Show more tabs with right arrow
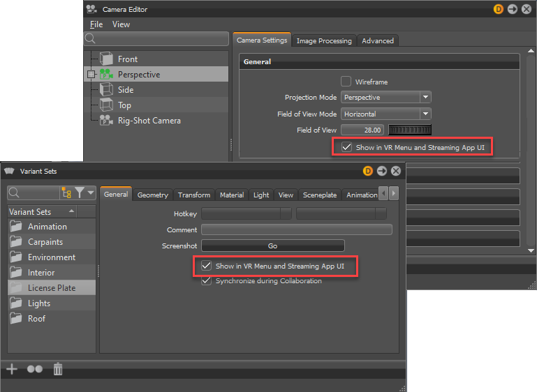The image size is (537, 392). [394, 194]
